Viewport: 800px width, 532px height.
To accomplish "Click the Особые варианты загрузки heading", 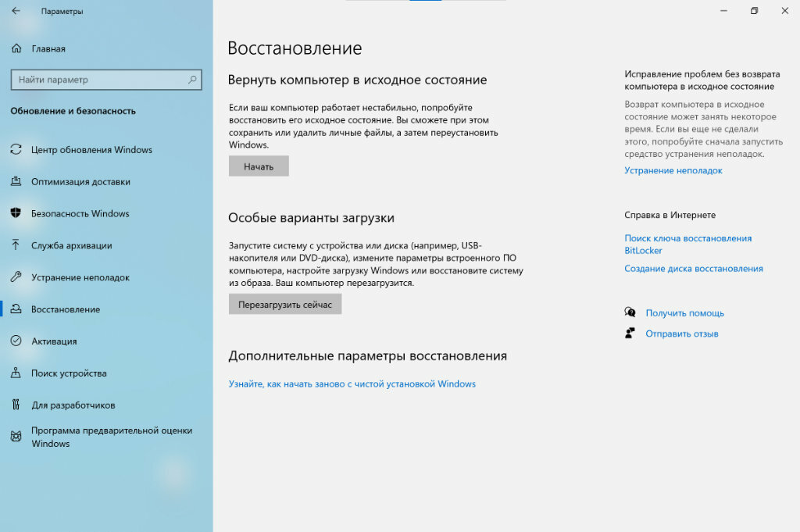I will tap(311, 218).
